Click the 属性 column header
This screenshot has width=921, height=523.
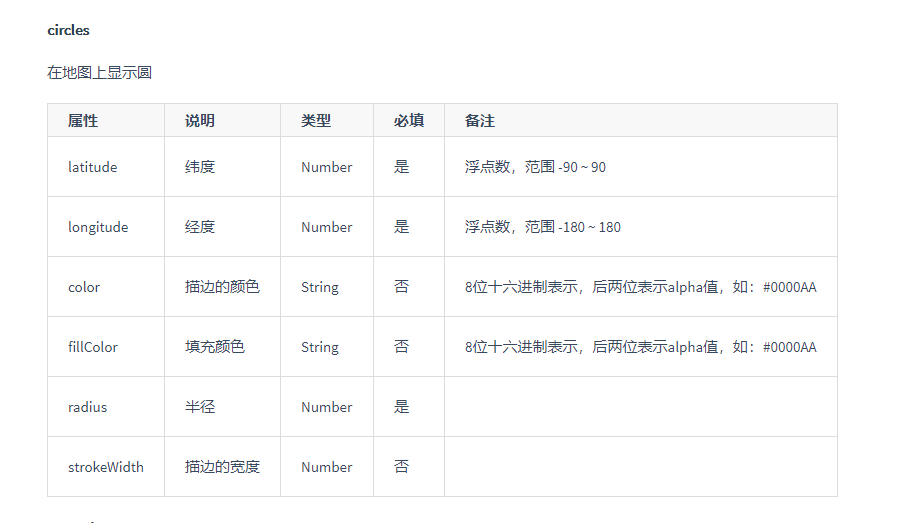[83, 120]
